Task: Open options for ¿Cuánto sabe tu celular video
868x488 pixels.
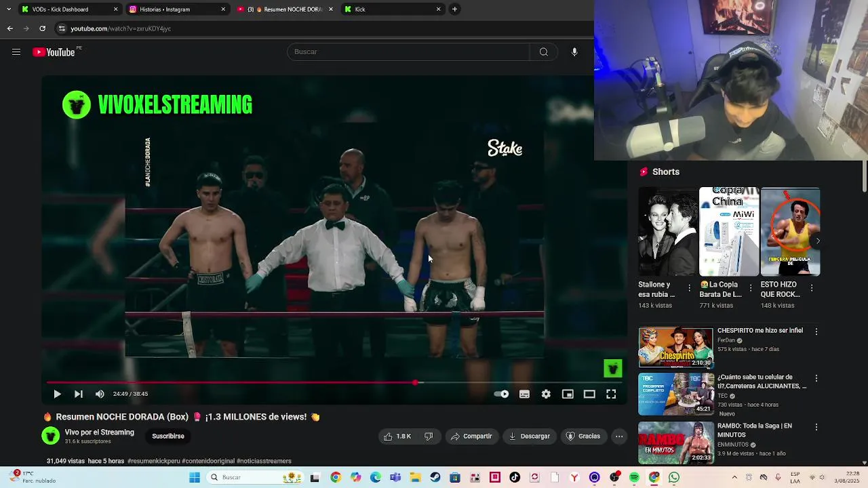Action: [x=816, y=378]
